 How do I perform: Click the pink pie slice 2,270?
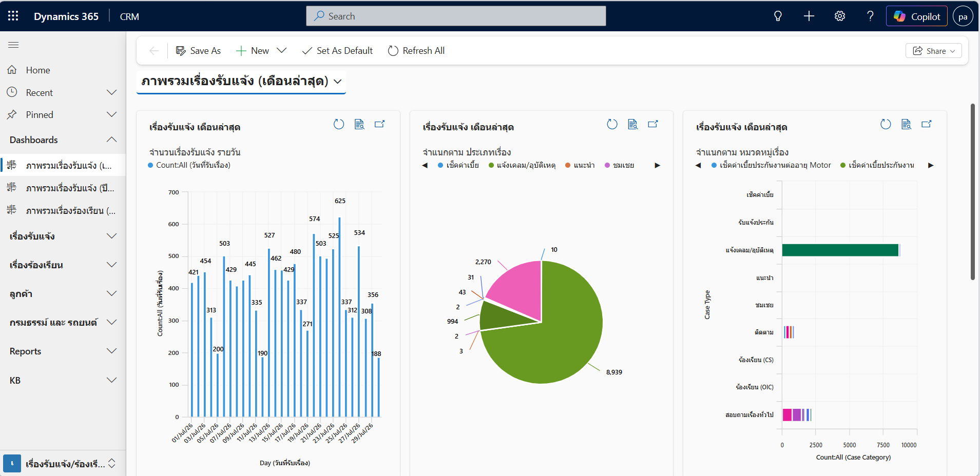pyautogui.click(x=521, y=290)
